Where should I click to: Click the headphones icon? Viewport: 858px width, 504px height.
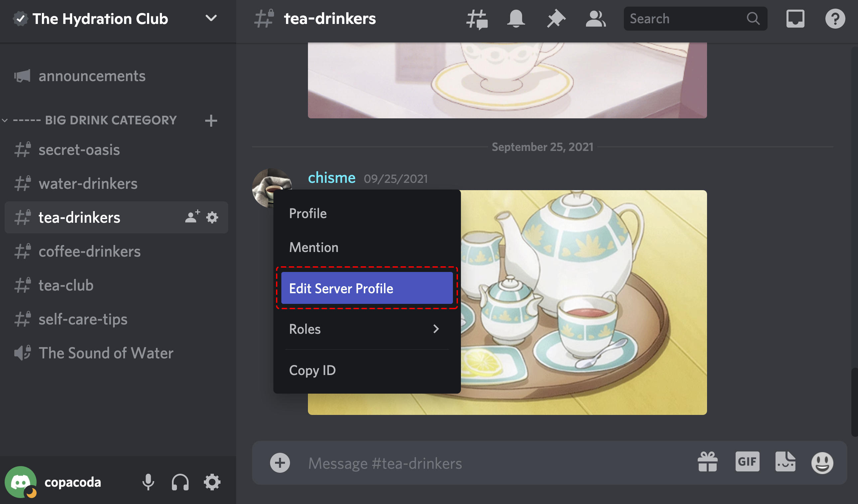(x=181, y=480)
